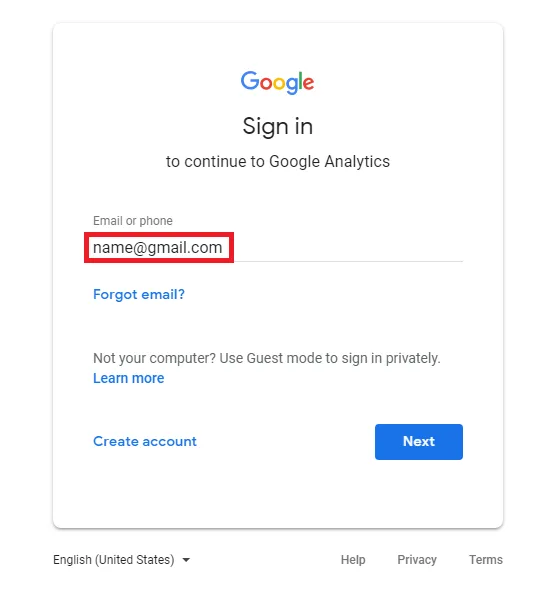Open the Help footer link

pos(353,560)
